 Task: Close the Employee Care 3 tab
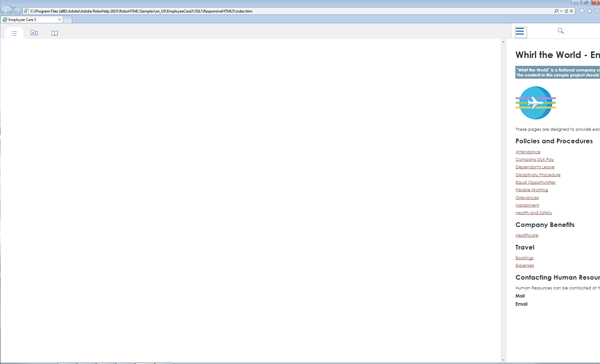click(x=59, y=20)
